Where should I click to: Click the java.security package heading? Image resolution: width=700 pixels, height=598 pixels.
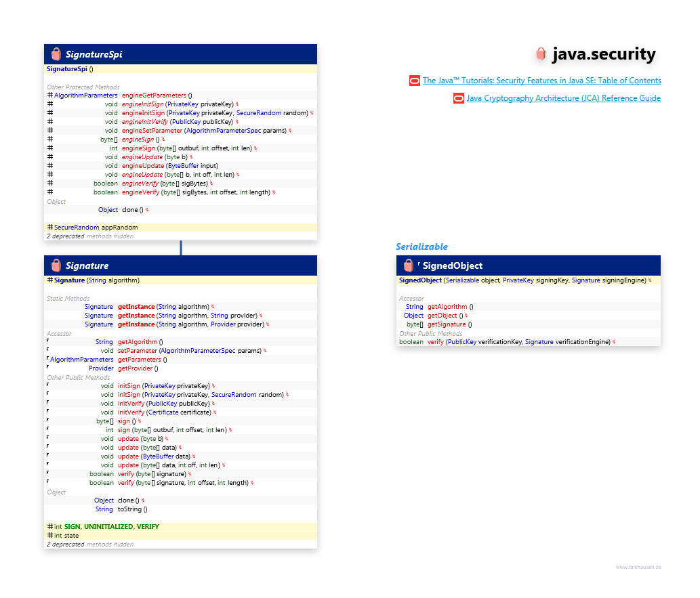point(604,54)
